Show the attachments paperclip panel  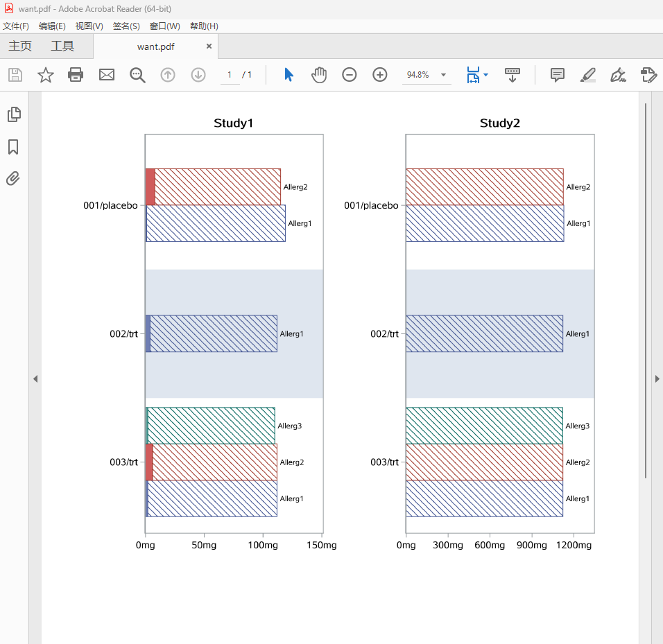pyautogui.click(x=13, y=179)
